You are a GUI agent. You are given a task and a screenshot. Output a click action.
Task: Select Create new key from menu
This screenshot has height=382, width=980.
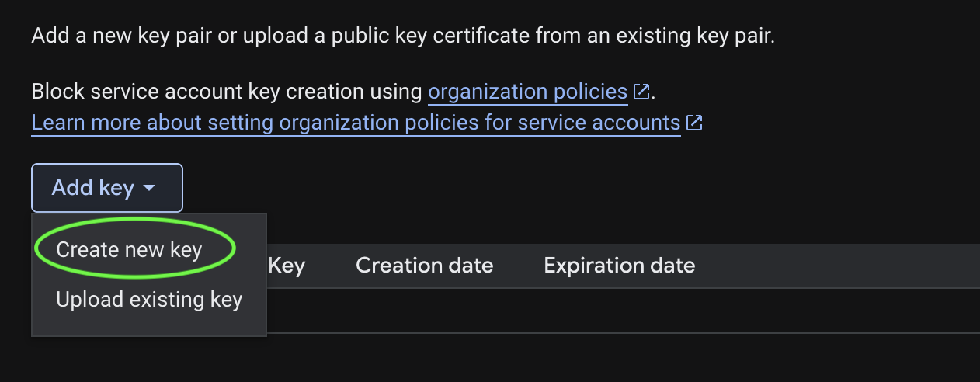129,249
